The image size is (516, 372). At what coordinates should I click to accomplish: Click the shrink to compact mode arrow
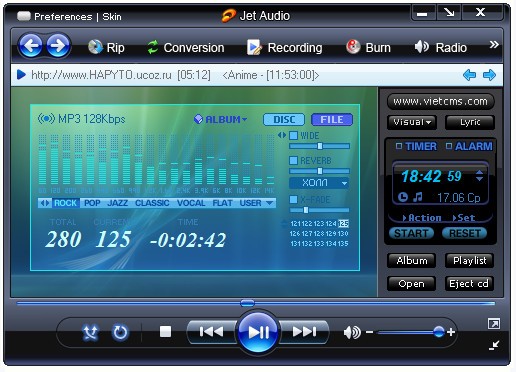[494, 345]
